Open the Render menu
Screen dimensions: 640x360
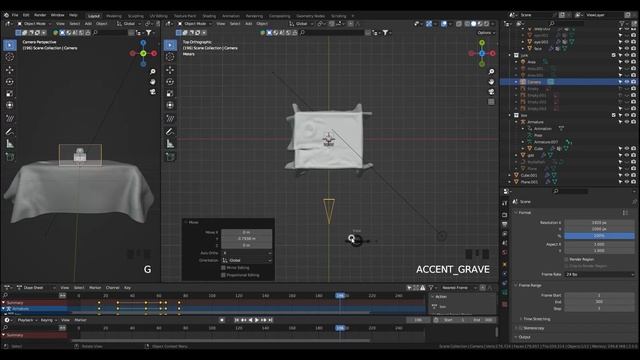[40, 15]
